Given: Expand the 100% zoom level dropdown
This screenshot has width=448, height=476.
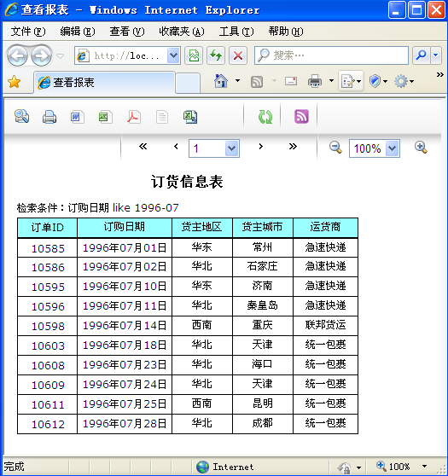Looking at the screenshot, I should pyautogui.click(x=393, y=148).
